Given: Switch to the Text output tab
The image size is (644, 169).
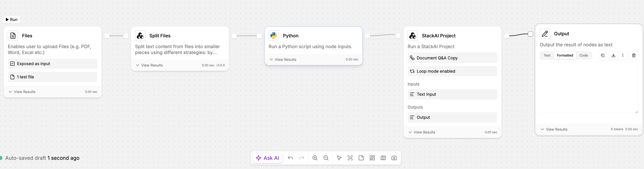Looking at the screenshot, I should 547,55.
